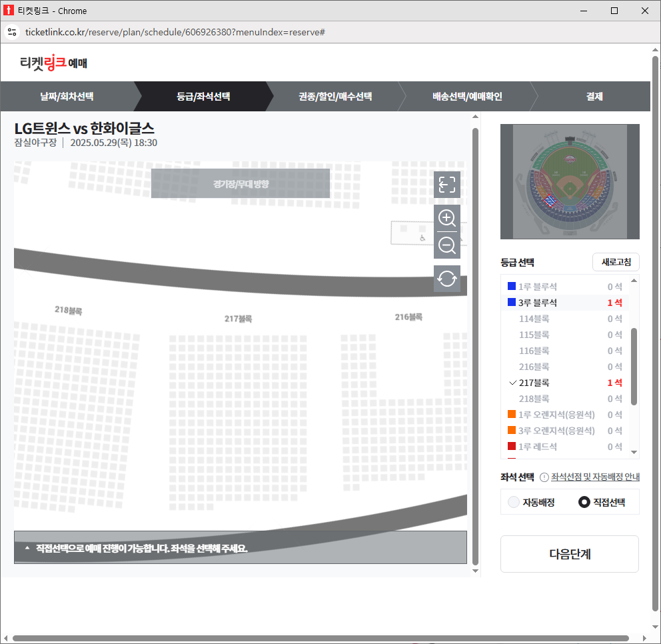
Task: Click the 1루 블루석 blue color swatch
Action: pyautogui.click(x=512, y=287)
